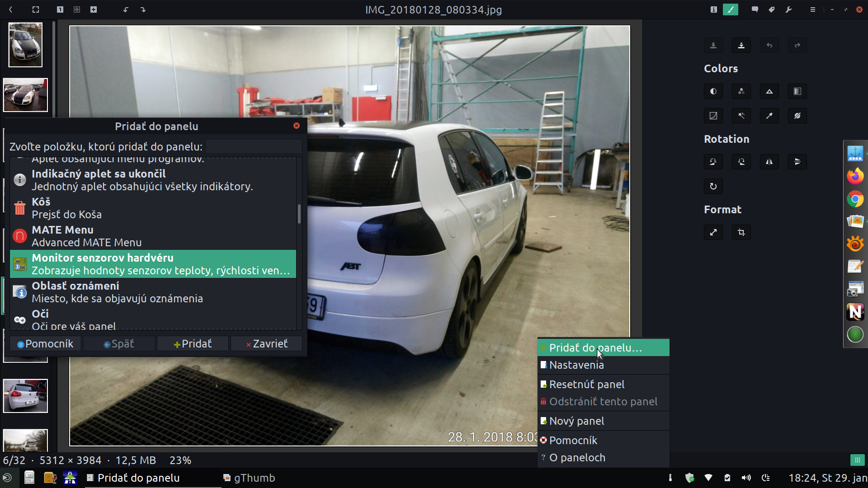
Task: Toggle fullscreen view in top toolbar
Action: [36, 9]
